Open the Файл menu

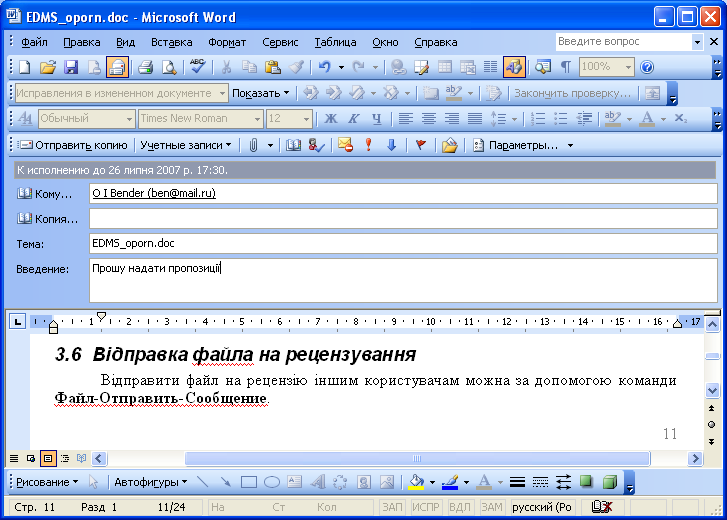pyautogui.click(x=34, y=42)
